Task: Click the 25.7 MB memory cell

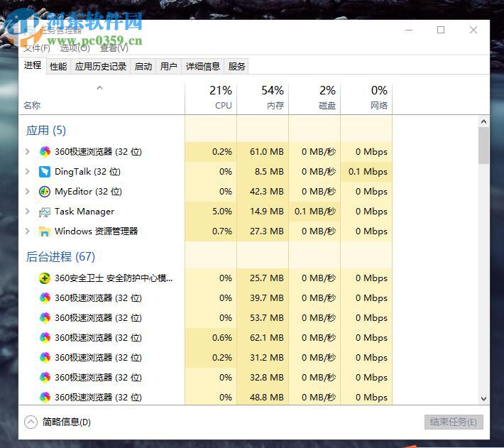Action: tap(263, 278)
